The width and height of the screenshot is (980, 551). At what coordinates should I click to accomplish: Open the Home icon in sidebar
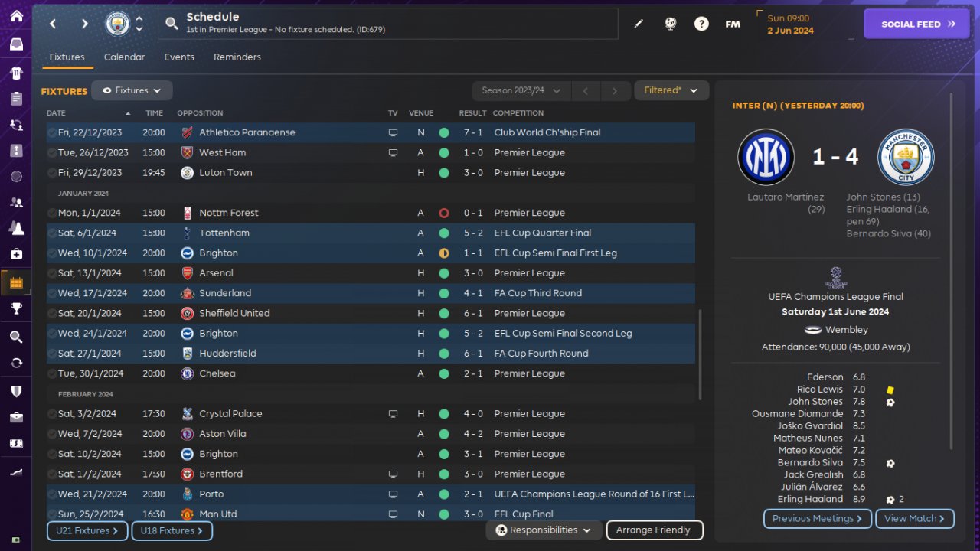point(16,16)
